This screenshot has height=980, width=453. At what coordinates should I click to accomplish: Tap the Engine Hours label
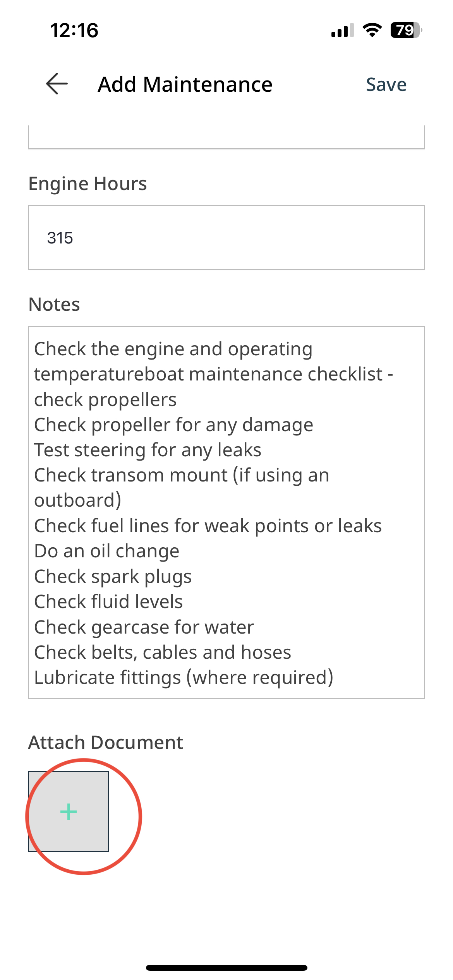(88, 183)
